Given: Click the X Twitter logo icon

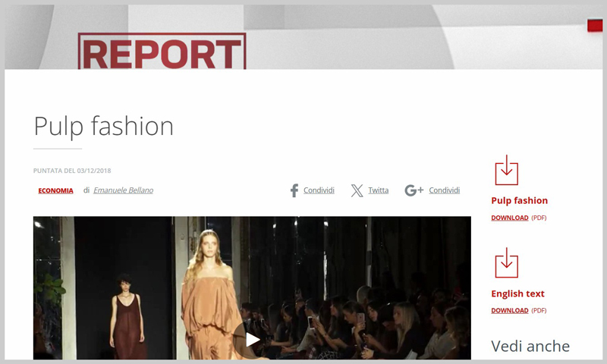Looking at the screenshot, I should 357,190.
